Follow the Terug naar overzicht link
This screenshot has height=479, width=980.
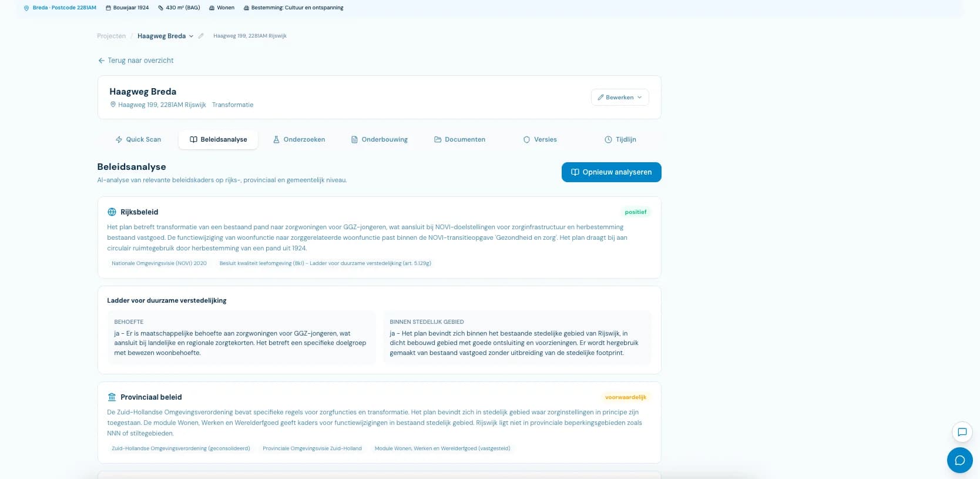(x=136, y=61)
